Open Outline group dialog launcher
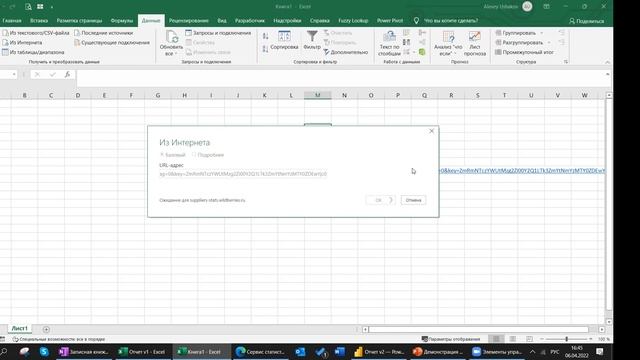 tap(566, 62)
